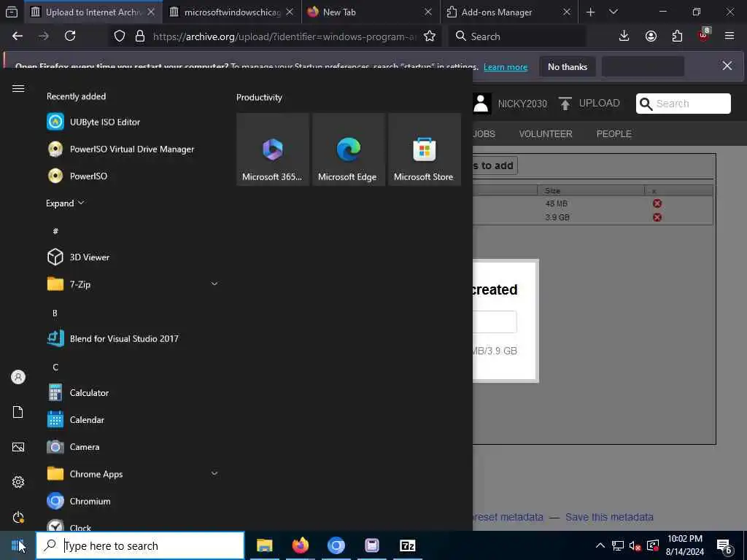Open new browser tab with plus
The image size is (747, 560).
point(590,12)
